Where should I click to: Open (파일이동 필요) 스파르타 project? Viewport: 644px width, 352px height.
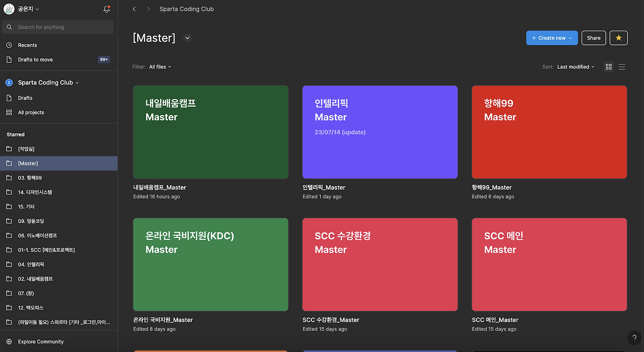[x=59, y=322]
